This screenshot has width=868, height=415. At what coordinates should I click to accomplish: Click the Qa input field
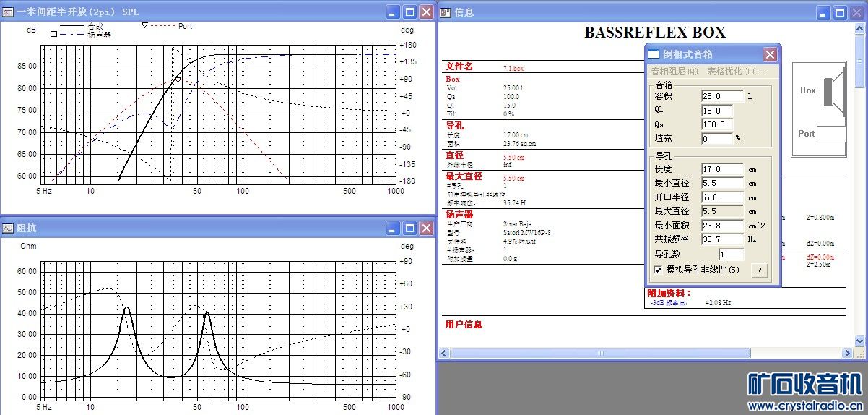point(716,124)
